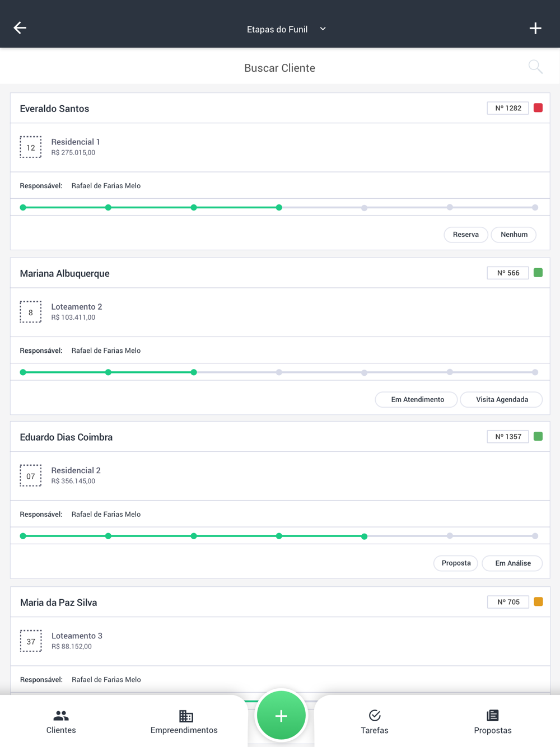
Task: Click last funnel step dot for Everaldo Santos
Action: [535, 208]
